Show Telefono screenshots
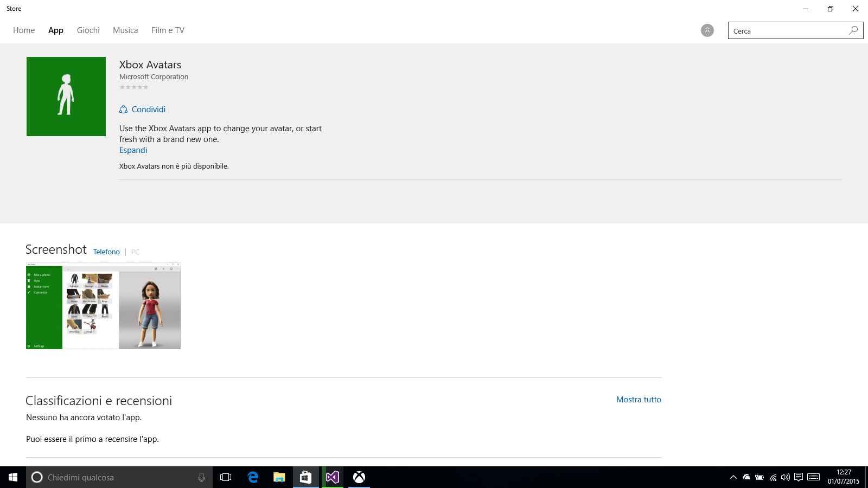The width and height of the screenshot is (868, 488). (106, 252)
